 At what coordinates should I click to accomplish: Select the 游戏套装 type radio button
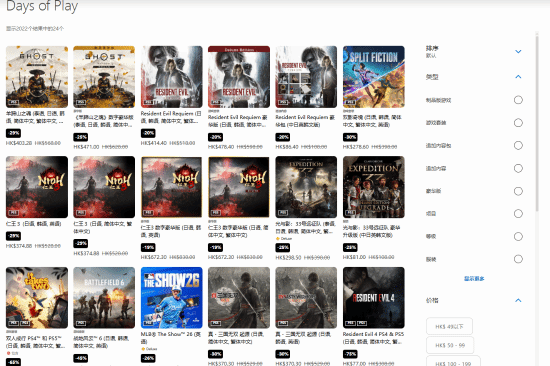coord(518,123)
